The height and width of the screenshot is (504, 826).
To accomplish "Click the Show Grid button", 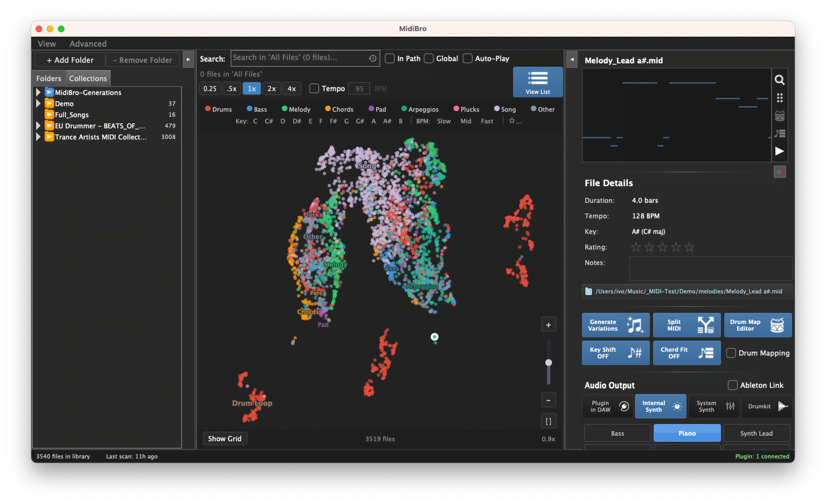I will (225, 439).
